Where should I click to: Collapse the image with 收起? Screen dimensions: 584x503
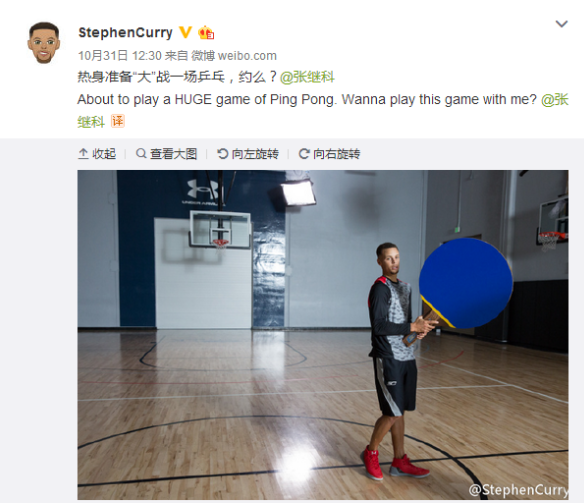click(x=97, y=154)
